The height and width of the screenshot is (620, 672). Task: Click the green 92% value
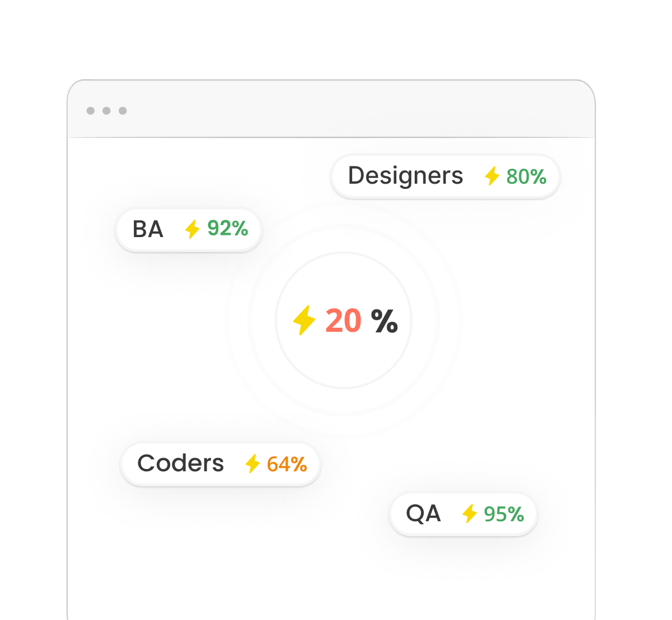click(227, 228)
